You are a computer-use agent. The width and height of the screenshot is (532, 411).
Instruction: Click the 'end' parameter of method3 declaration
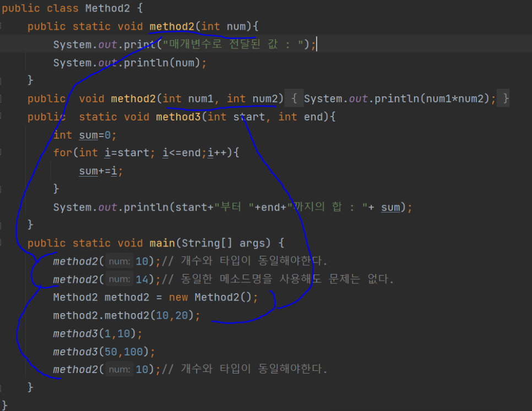[313, 117]
